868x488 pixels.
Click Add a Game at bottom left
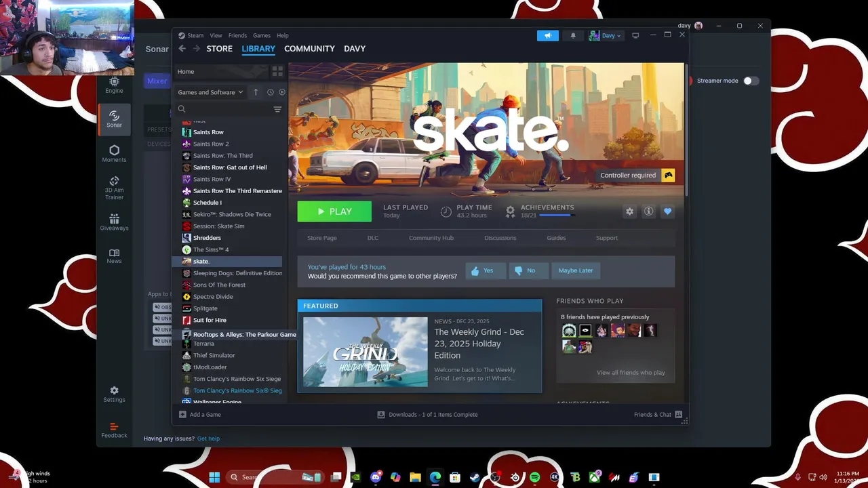coord(200,415)
